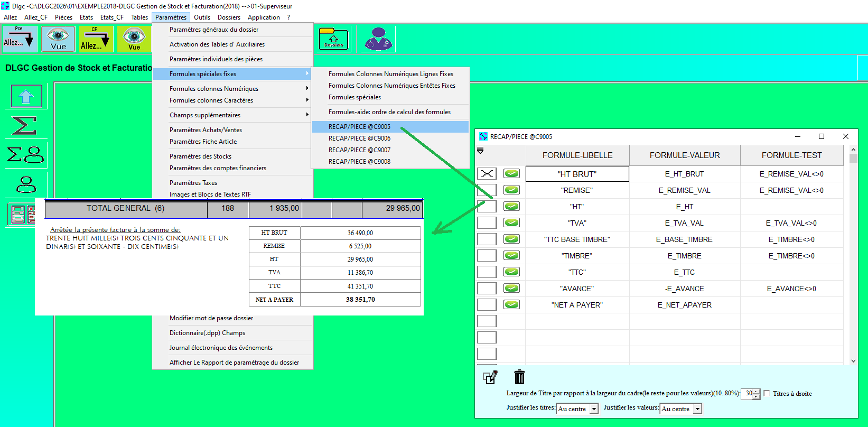
Task: Open the Dossiers folder icon
Action: (333, 39)
